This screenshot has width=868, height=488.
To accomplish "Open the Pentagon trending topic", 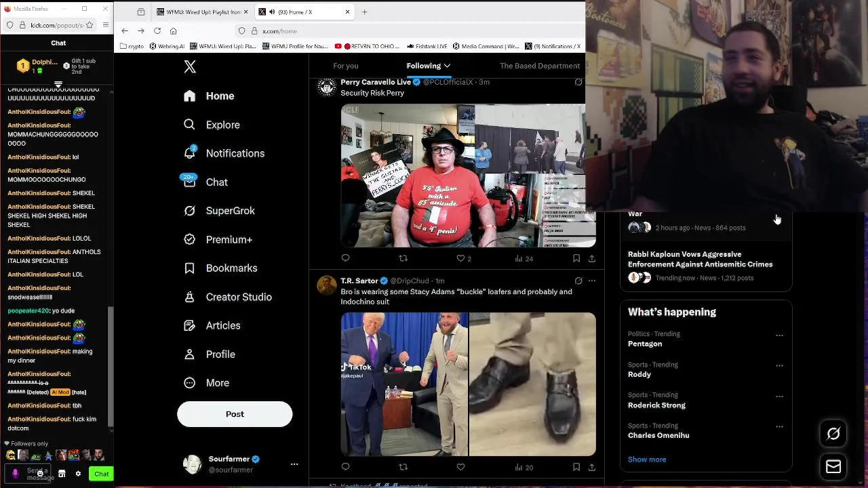I will (645, 344).
